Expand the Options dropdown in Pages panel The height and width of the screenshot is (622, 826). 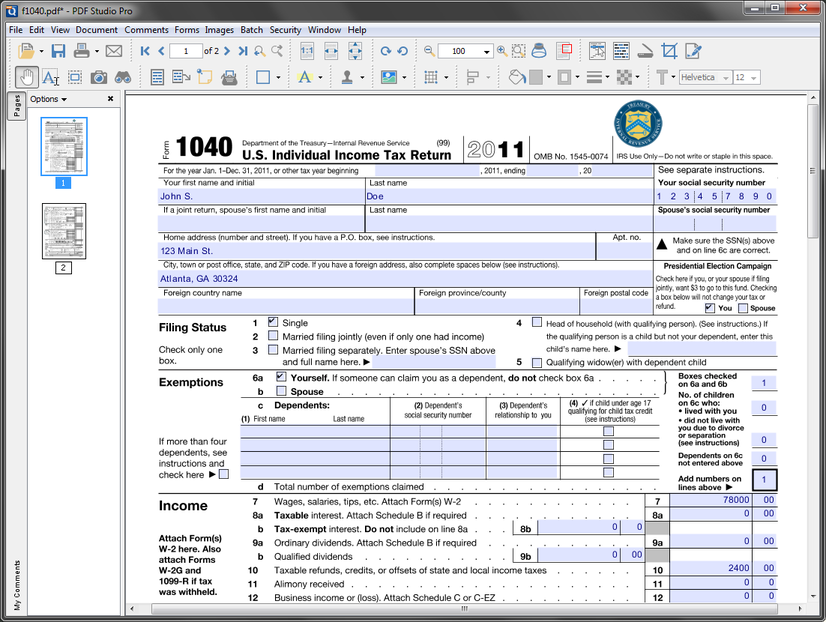click(48, 99)
